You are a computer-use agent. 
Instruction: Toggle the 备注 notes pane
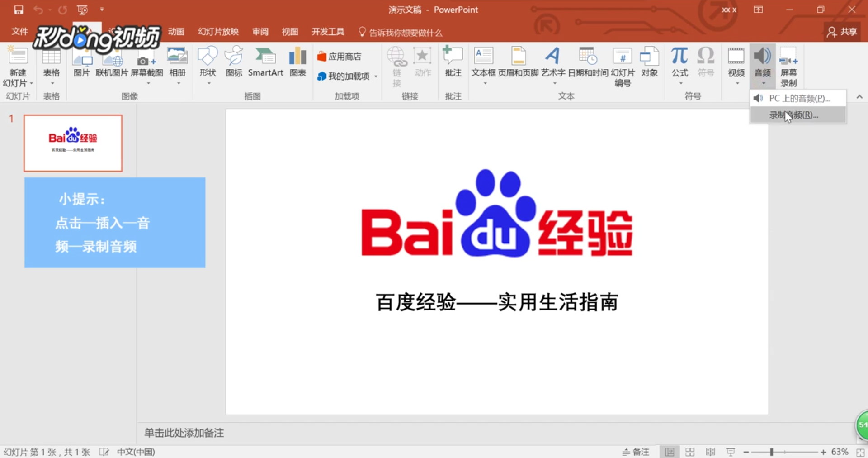click(636, 452)
